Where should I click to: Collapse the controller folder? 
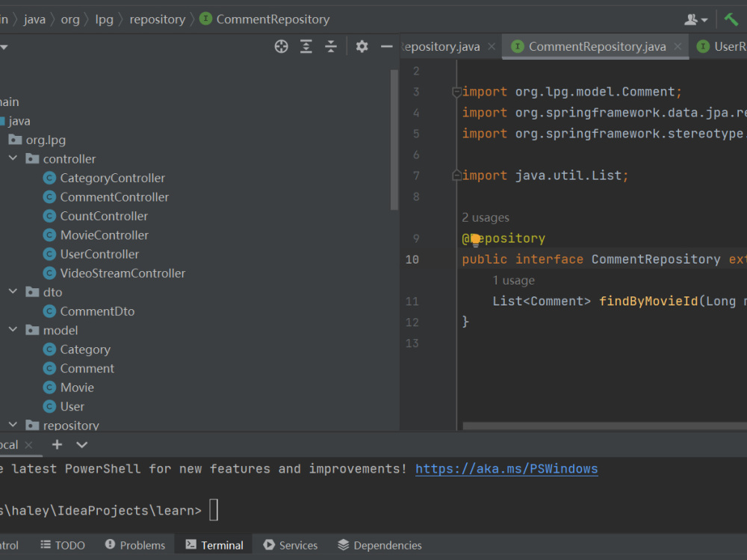pyautogui.click(x=13, y=158)
